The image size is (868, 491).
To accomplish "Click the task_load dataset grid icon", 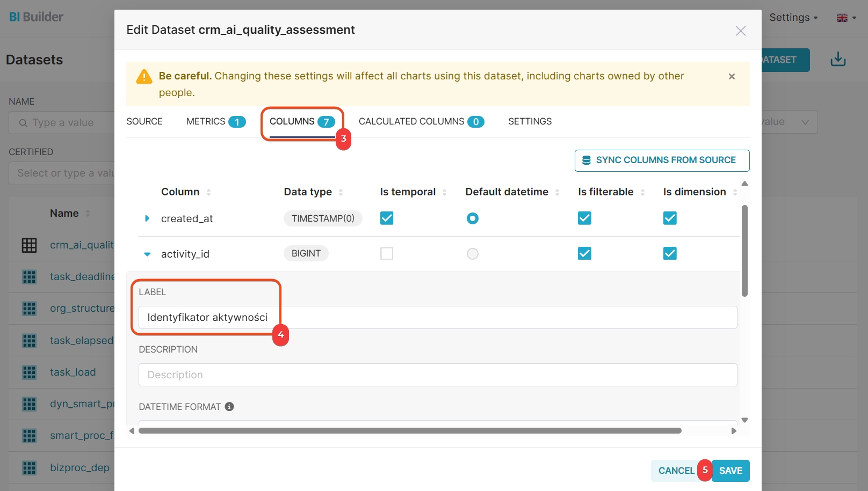I will tap(29, 372).
